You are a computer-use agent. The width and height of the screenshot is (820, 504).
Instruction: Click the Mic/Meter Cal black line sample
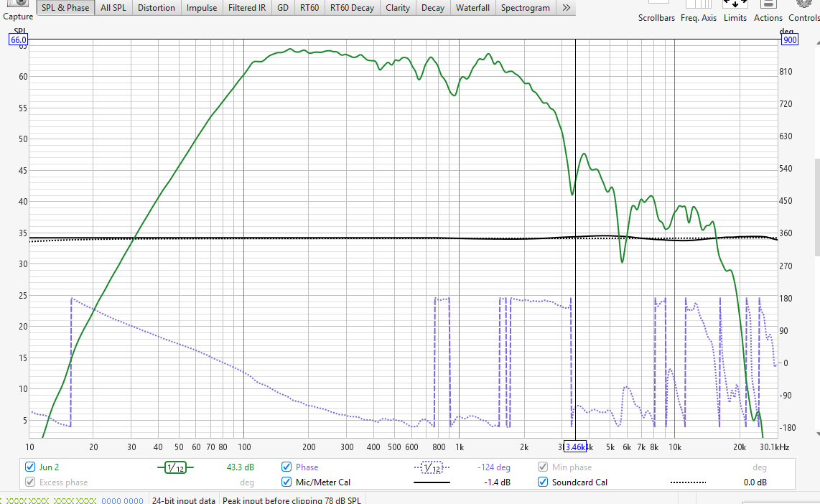click(x=432, y=482)
